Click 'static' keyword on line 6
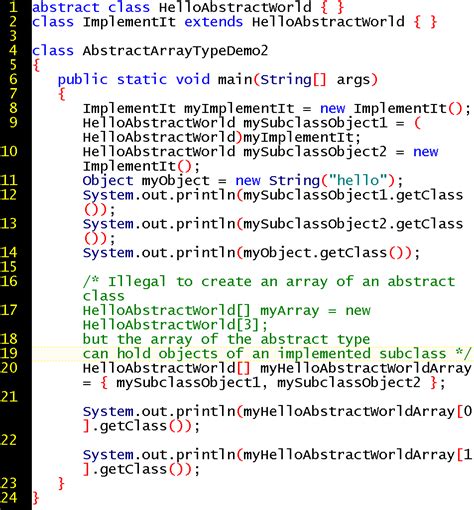This screenshot has width=474, height=510. (x=142, y=79)
